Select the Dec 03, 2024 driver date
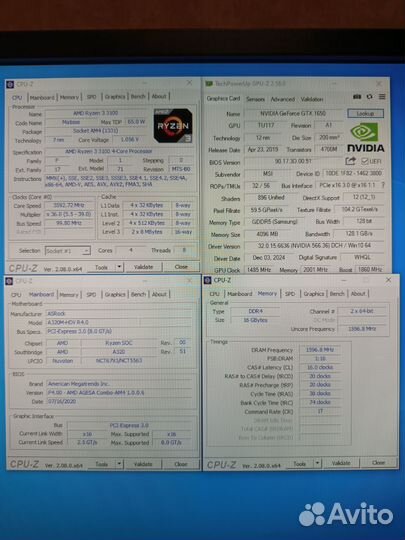The width and height of the screenshot is (405, 540). (x=269, y=258)
